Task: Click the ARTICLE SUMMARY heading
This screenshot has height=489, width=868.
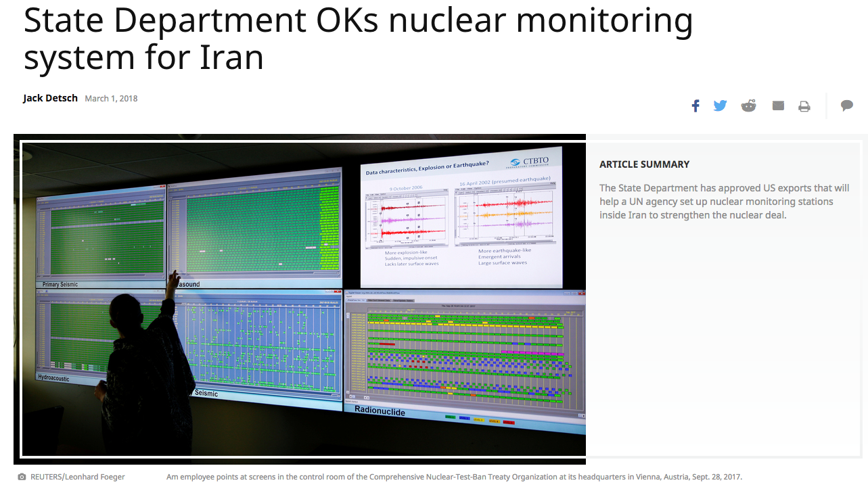Action: tap(645, 164)
